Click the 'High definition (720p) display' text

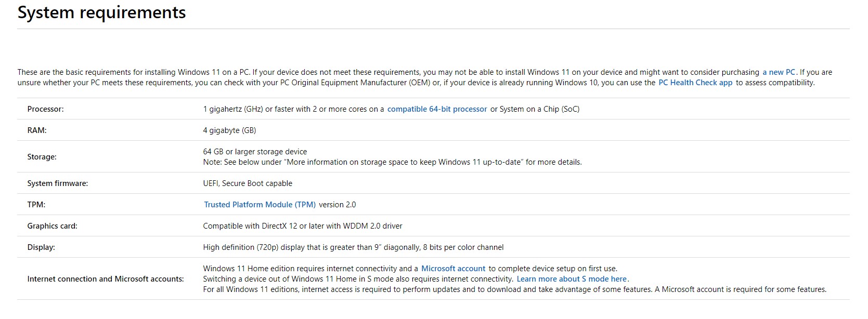point(254,247)
